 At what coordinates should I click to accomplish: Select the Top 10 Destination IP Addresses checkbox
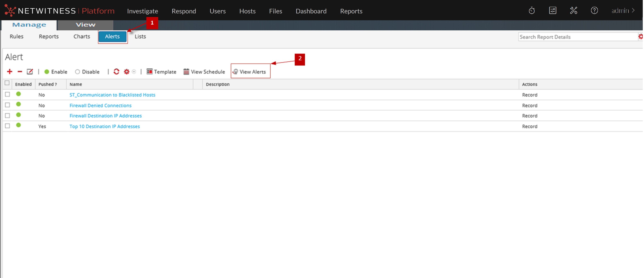click(8, 126)
